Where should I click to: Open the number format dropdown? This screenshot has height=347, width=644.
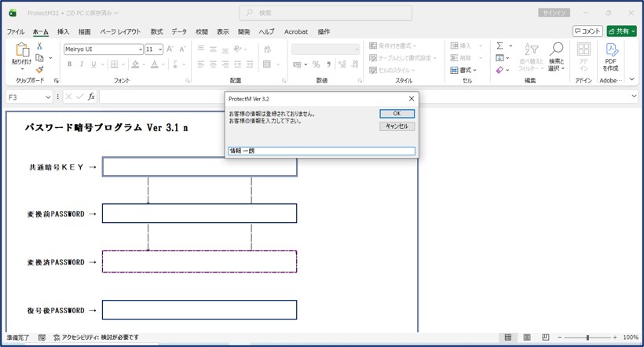357,49
